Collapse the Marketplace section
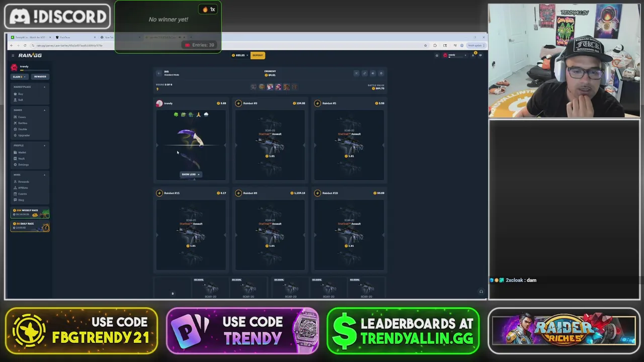The height and width of the screenshot is (362, 644). coord(44,87)
